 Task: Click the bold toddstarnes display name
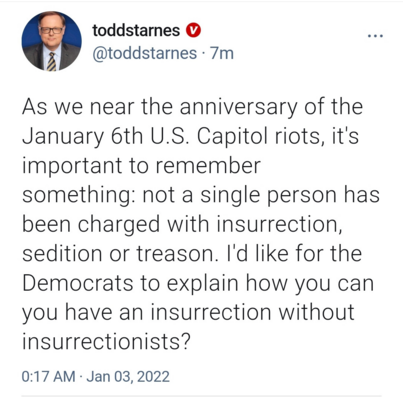(x=136, y=31)
